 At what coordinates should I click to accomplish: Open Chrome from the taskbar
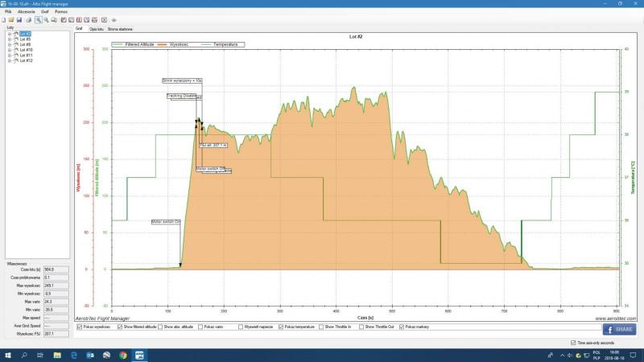point(123,354)
